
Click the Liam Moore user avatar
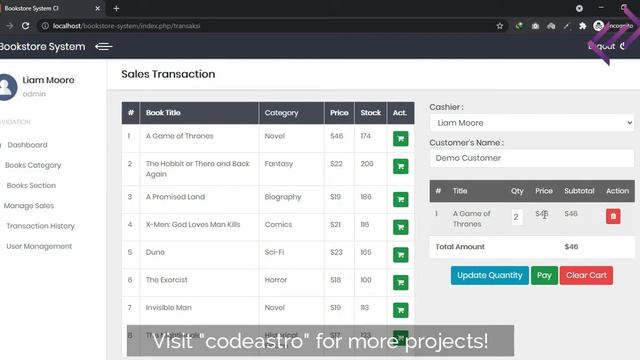7,87
